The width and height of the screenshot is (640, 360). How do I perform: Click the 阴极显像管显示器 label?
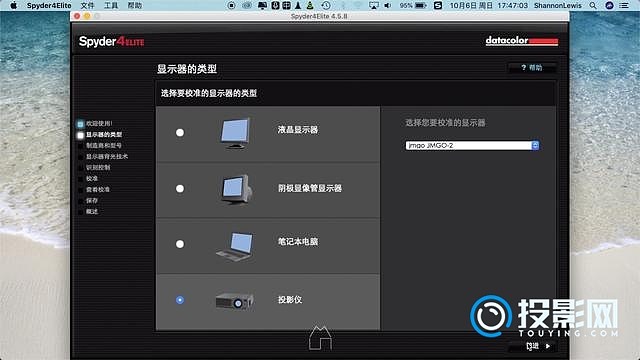(310, 188)
